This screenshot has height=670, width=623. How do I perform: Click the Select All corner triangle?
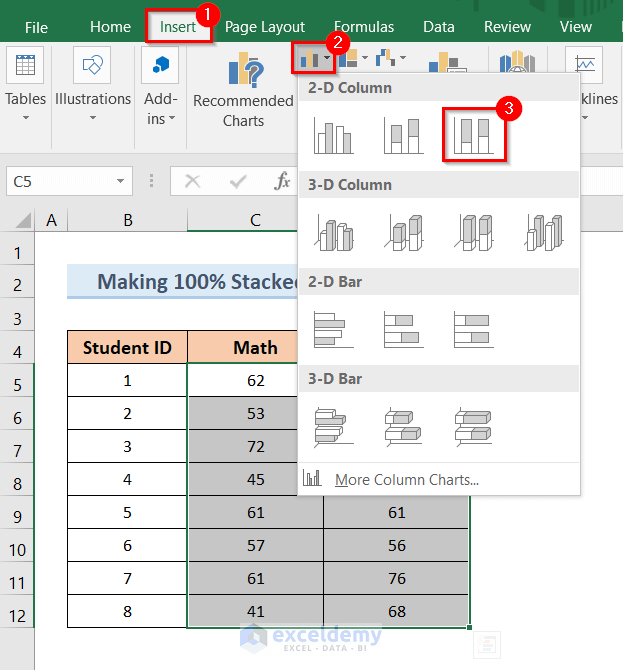[22, 220]
